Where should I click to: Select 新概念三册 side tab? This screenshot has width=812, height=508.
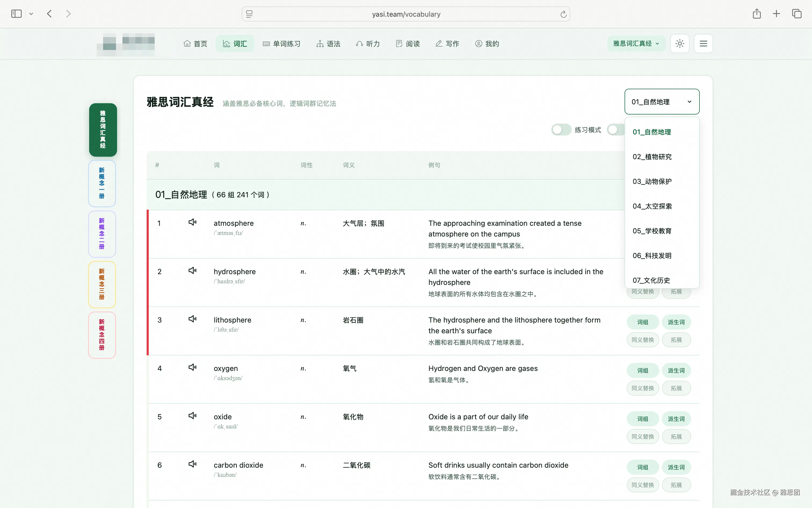(x=102, y=285)
